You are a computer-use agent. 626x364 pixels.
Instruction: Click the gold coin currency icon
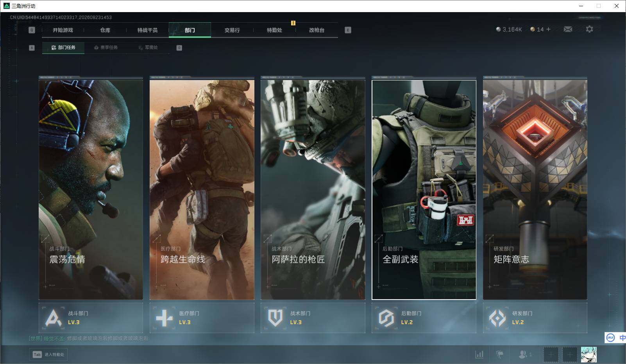tap(533, 29)
